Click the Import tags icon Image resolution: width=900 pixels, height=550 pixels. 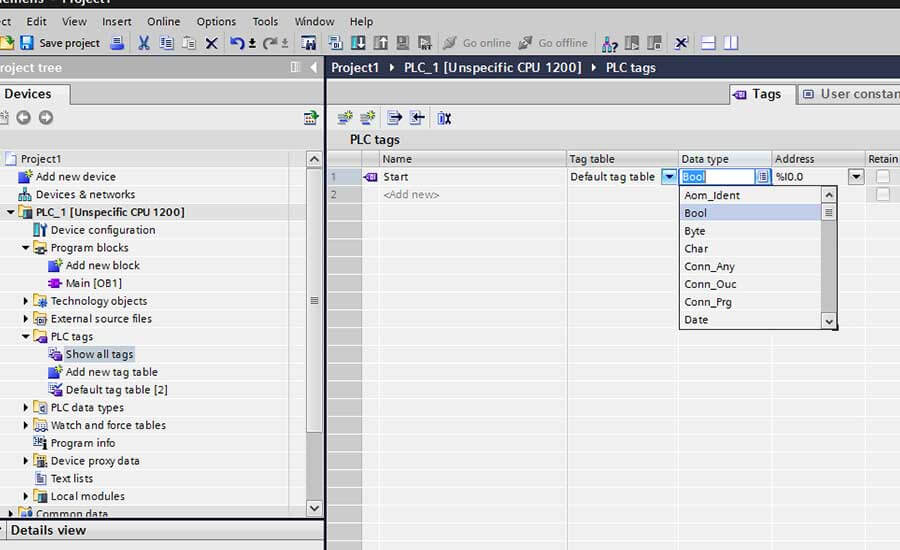pos(417,118)
